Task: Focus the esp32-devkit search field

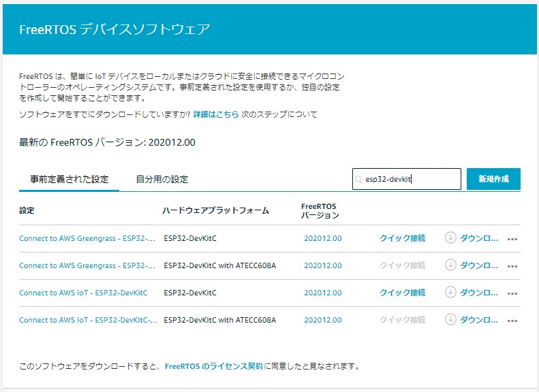Action: [x=407, y=179]
